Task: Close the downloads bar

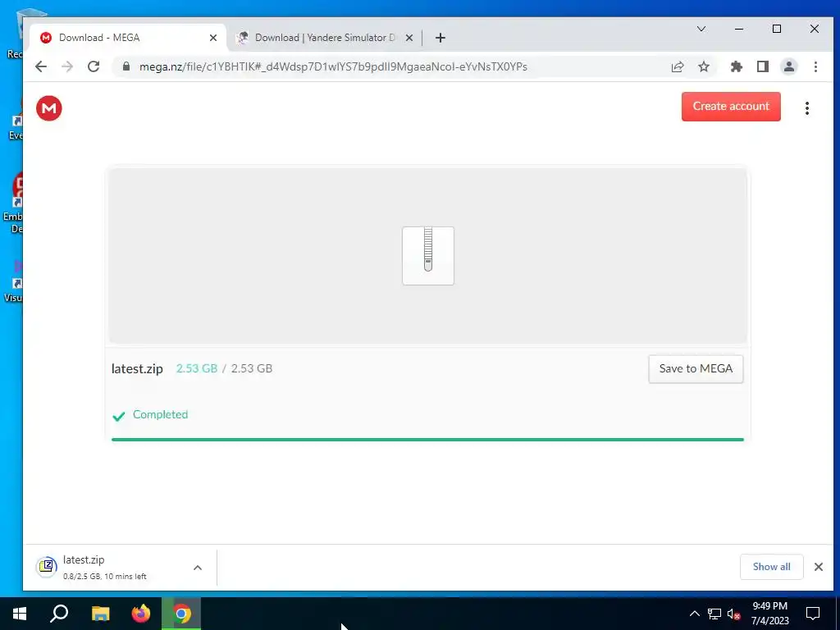Action: tap(818, 567)
